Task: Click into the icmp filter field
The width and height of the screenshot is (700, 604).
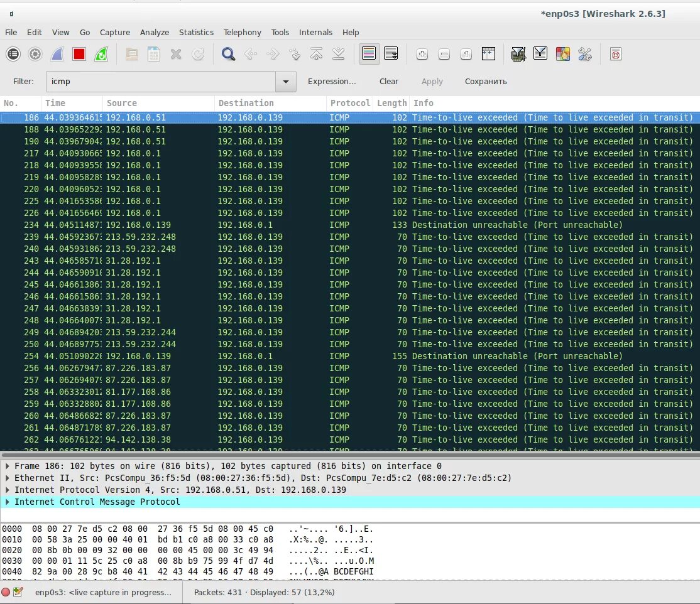Action: point(161,82)
